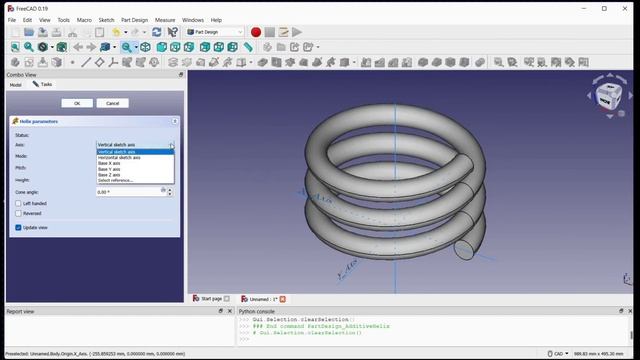640x360 pixels.
Task: Click the Create datum line icon
Action: (86, 62)
